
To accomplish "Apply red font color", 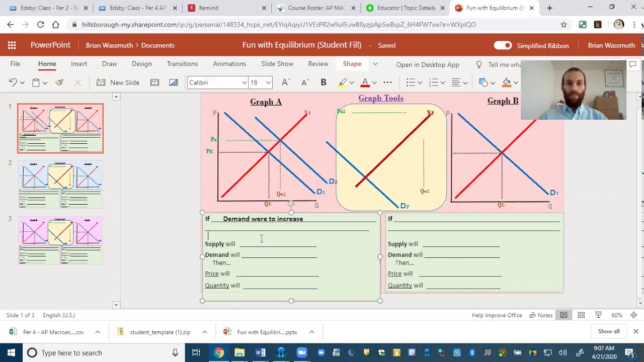I will (365, 82).
